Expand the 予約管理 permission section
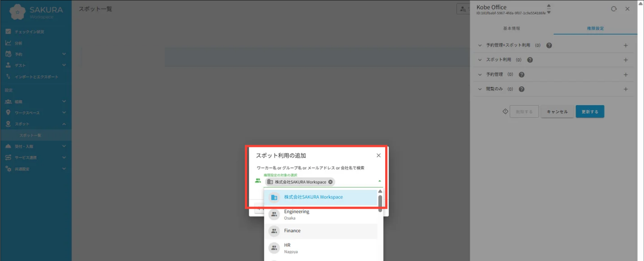This screenshot has height=261, width=644. point(480,74)
